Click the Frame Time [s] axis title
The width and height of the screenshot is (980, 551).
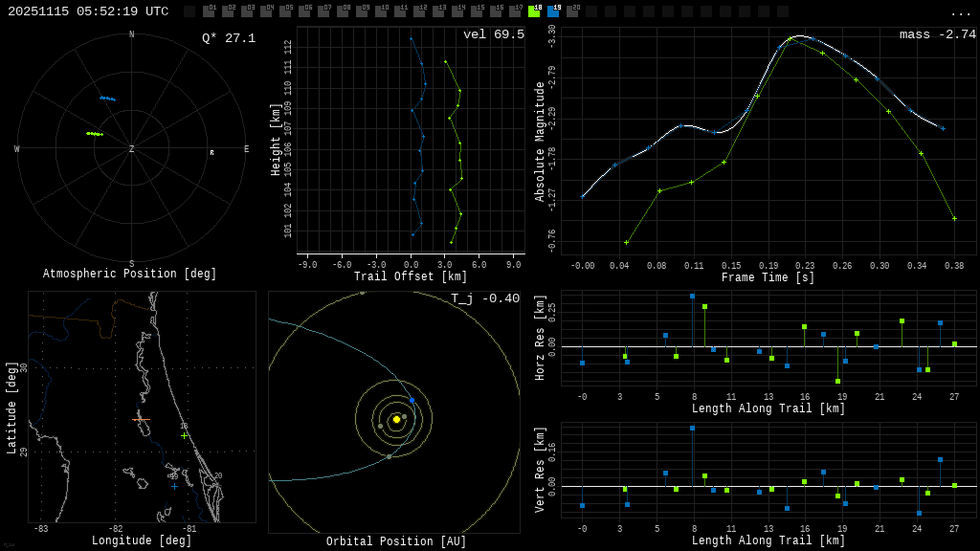coord(768,276)
